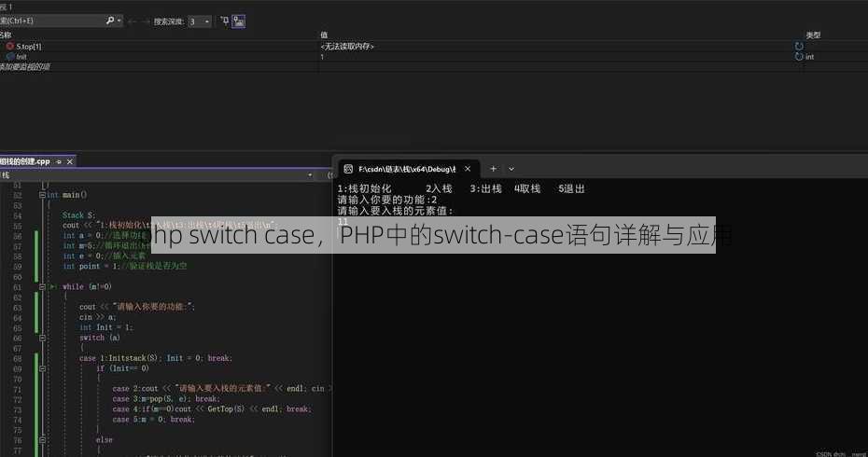Select the S.top[1] watch row name
The width and height of the screenshot is (868, 457).
(x=29, y=47)
